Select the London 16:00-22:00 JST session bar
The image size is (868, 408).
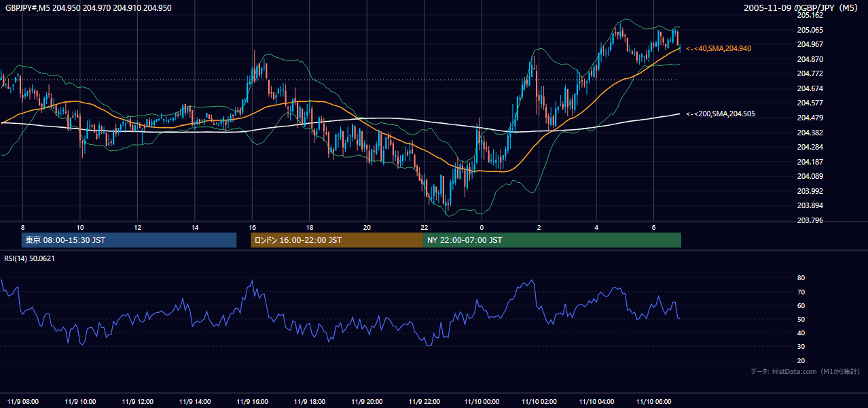337,240
